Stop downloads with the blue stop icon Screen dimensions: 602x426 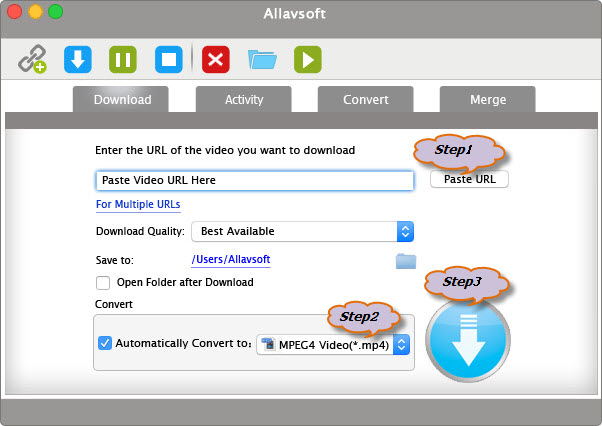[x=169, y=59]
